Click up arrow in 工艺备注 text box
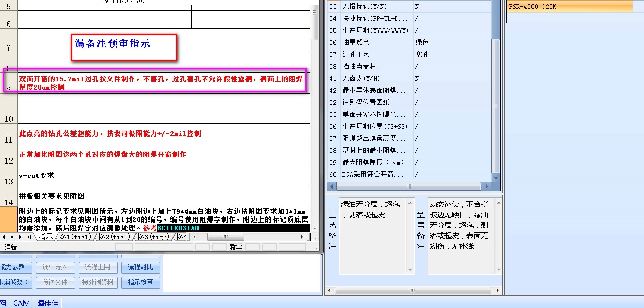Screen dimensions: 644x308 coord(411,203)
